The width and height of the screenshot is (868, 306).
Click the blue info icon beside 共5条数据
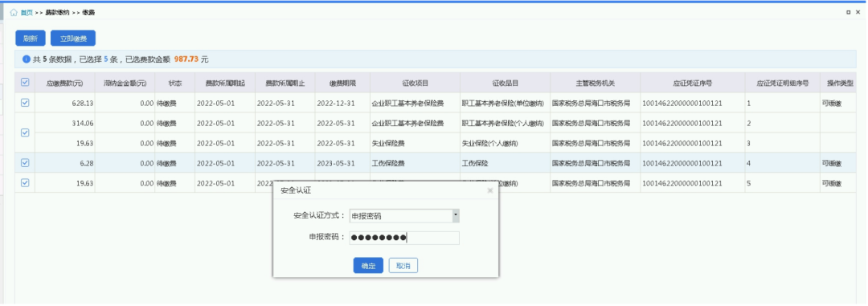tap(26, 59)
